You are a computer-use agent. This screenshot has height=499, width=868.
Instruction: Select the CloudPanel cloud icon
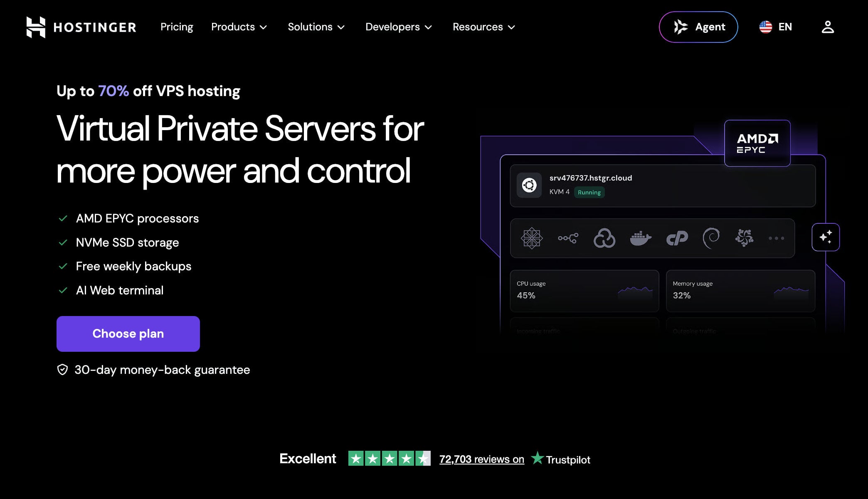click(604, 238)
